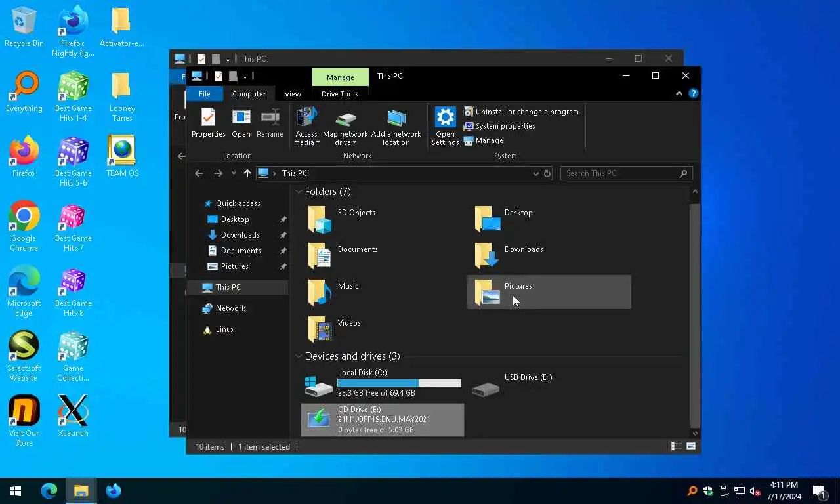The height and width of the screenshot is (504, 840).
Task: Click Uninstall or change a program
Action: coord(521,112)
